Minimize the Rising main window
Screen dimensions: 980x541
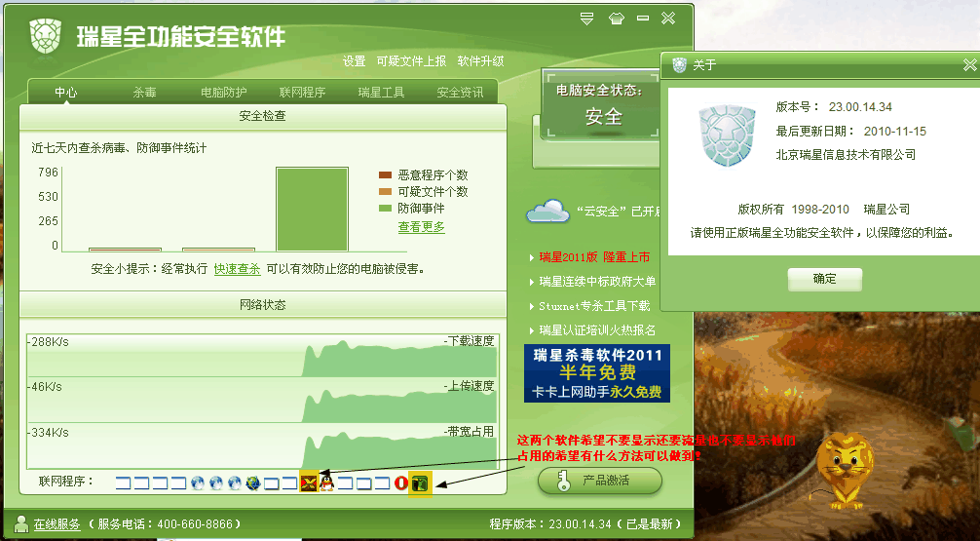click(x=643, y=19)
